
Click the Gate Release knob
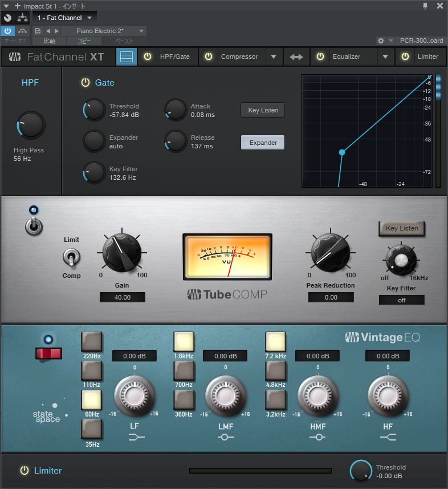tap(176, 142)
